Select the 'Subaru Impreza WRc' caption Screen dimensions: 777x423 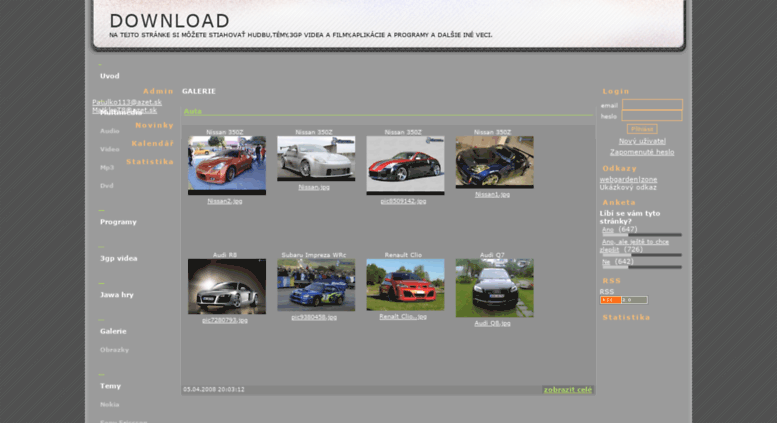(x=314, y=255)
